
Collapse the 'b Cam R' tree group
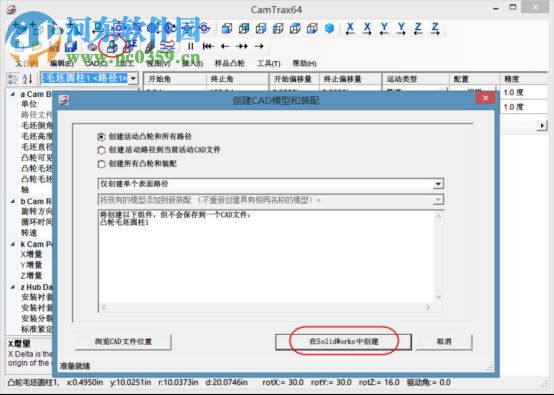click(x=13, y=201)
